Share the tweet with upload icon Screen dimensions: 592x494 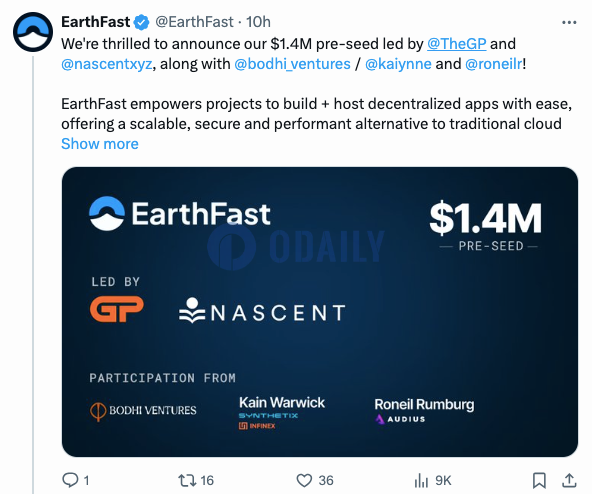point(569,480)
